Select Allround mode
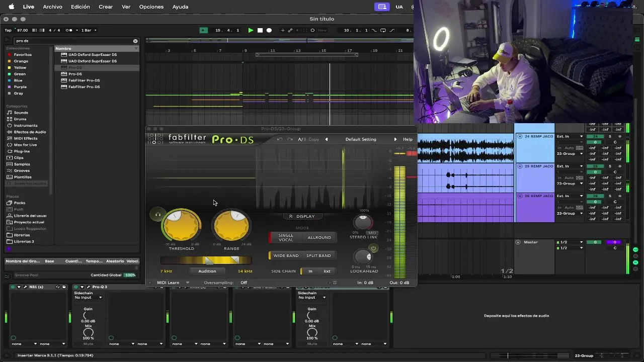 click(319, 237)
